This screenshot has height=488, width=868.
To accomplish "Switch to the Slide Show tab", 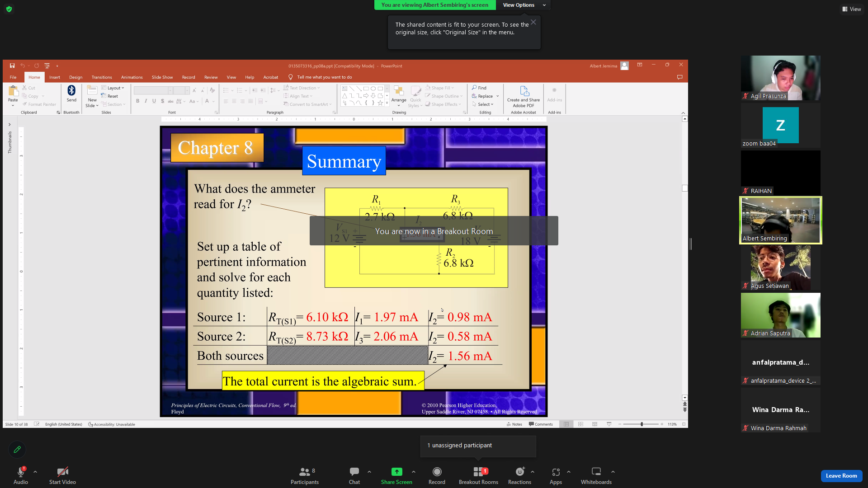I will point(162,77).
